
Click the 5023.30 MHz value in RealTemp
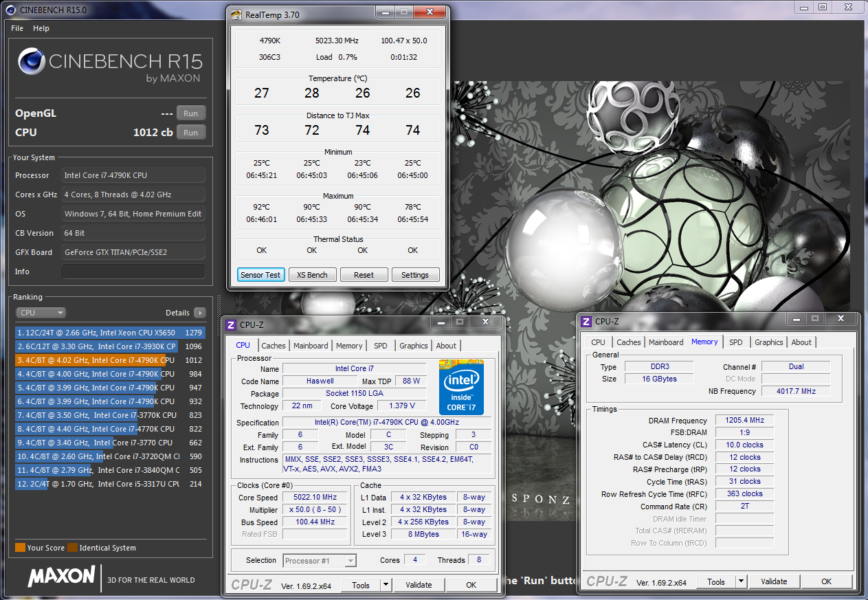pos(337,41)
